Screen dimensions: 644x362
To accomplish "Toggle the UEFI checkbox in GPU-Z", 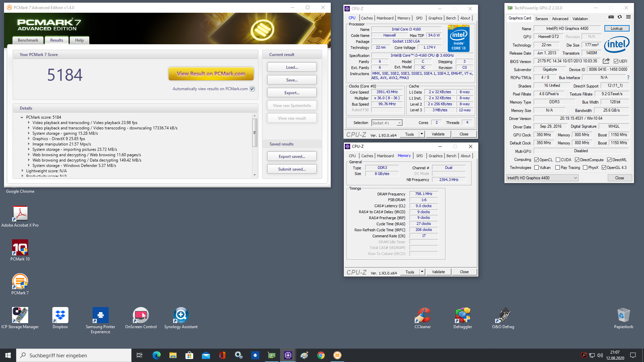I will tap(616, 61).
